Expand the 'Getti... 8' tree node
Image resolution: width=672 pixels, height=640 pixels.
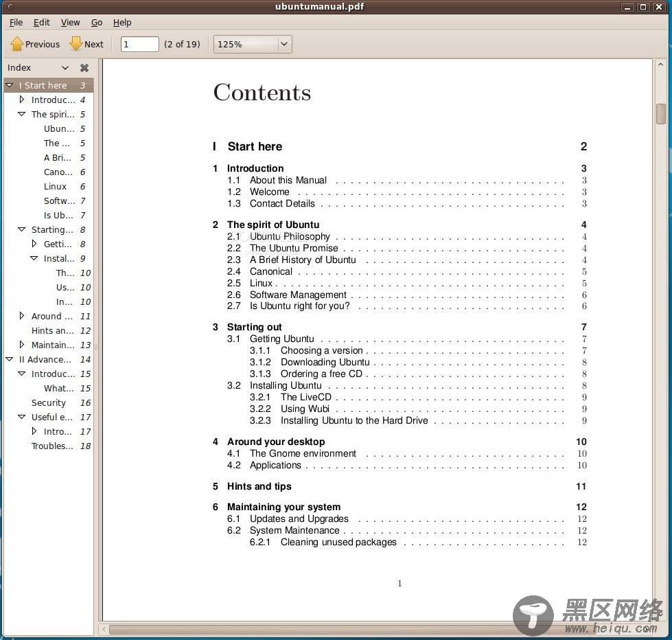click(x=34, y=244)
